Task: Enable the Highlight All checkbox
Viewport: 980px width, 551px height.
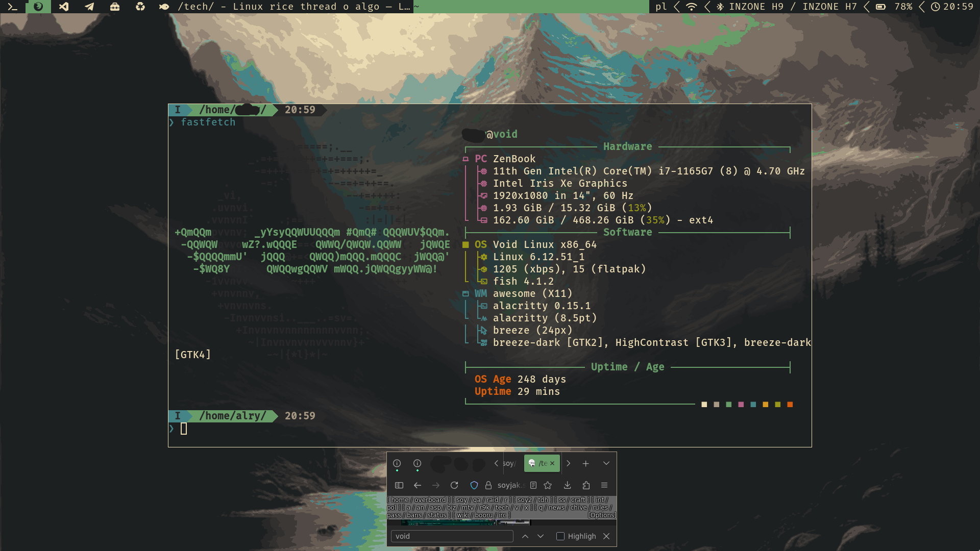Action: pyautogui.click(x=560, y=536)
